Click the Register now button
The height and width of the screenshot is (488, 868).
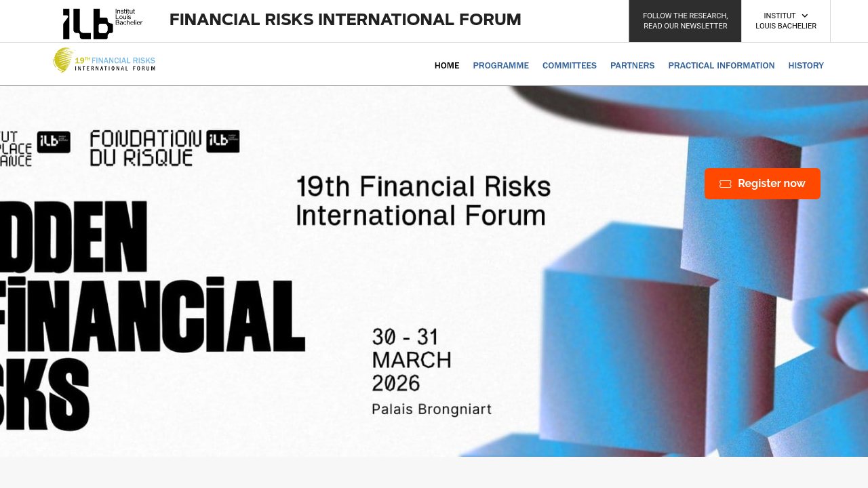click(762, 184)
